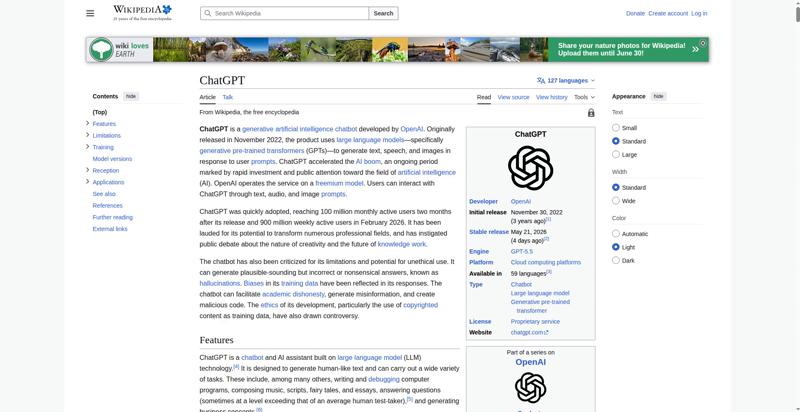Open the Tools dropdown menu
The height and width of the screenshot is (412, 800).
click(584, 97)
